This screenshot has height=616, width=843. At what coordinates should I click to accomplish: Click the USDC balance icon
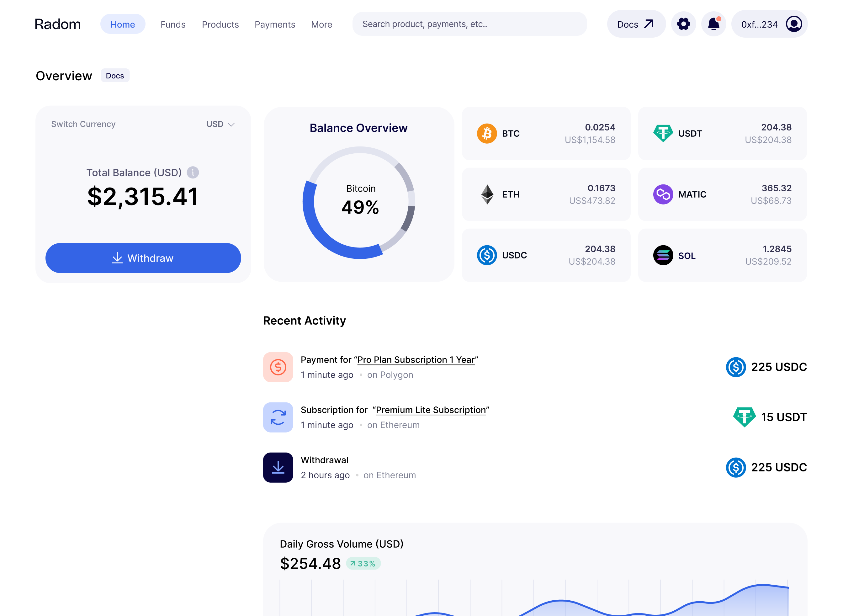coord(487,255)
